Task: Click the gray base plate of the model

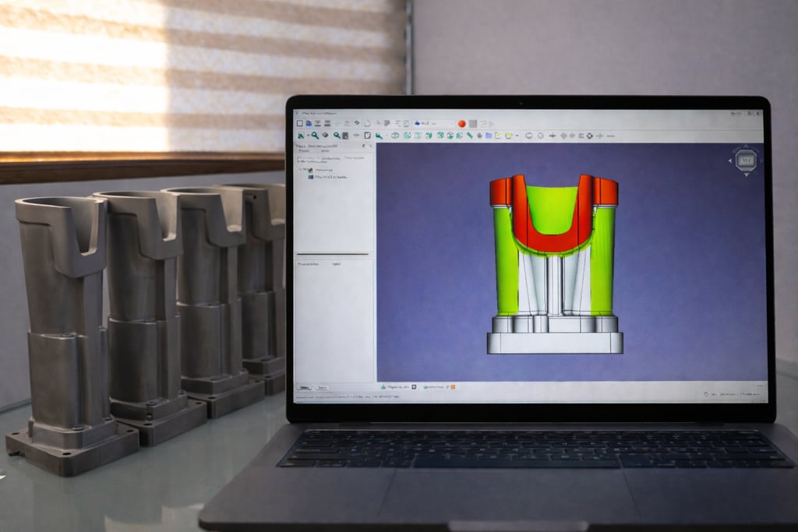Action: (x=555, y=343)
